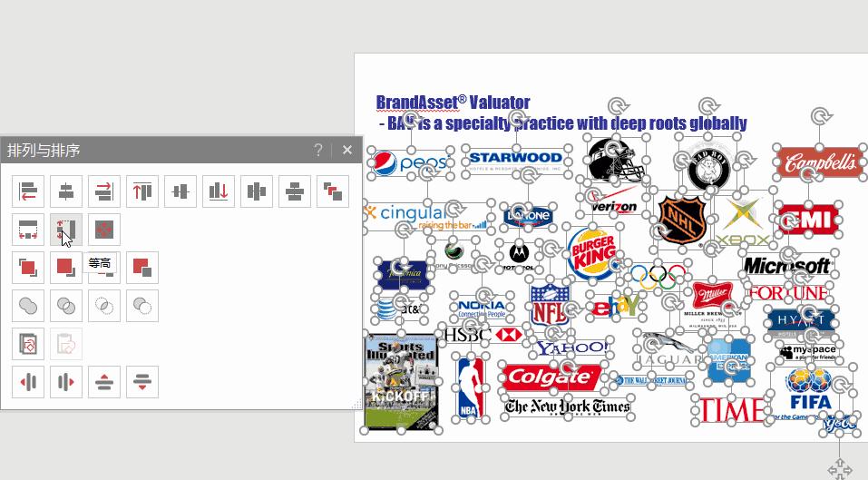
Task: Click the combine shapes icon
Action: point(66,306)
